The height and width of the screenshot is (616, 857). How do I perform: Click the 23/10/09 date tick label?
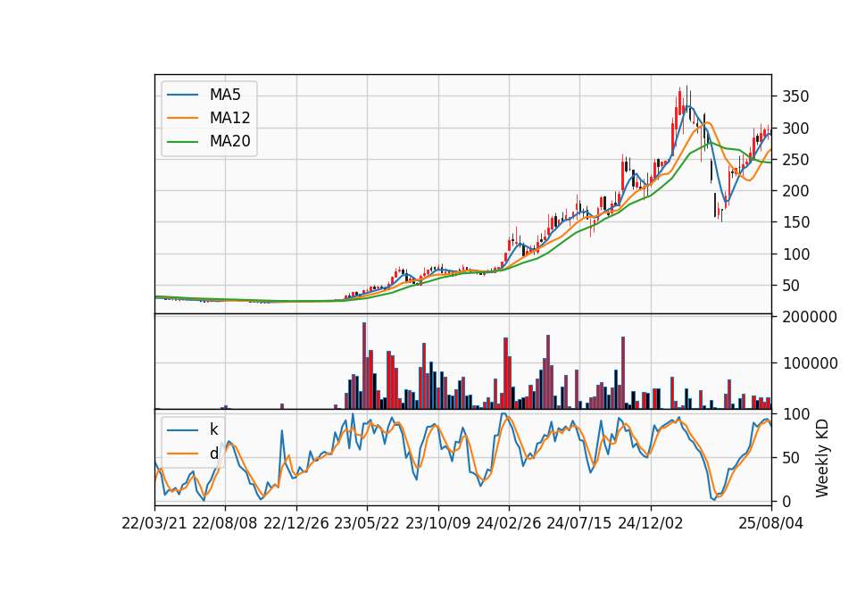coord(437,523)
